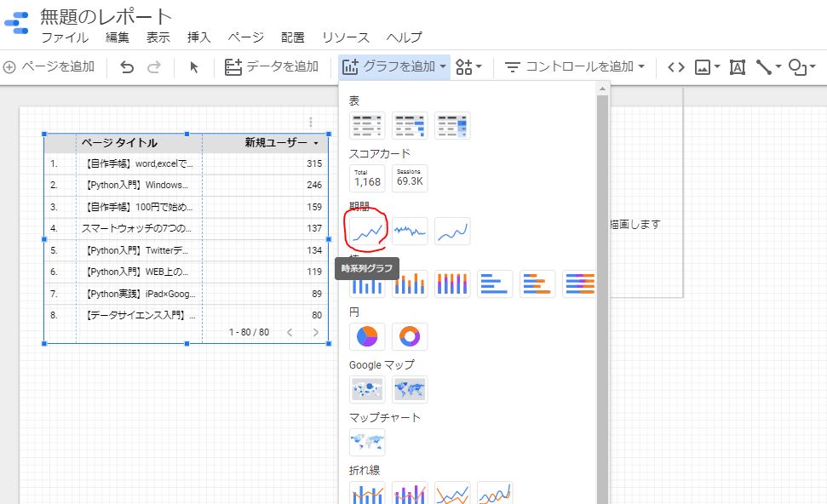Insert a Google Maps bubble map
Viewport: 827px width, 504px height.
[x=367, y=389]
